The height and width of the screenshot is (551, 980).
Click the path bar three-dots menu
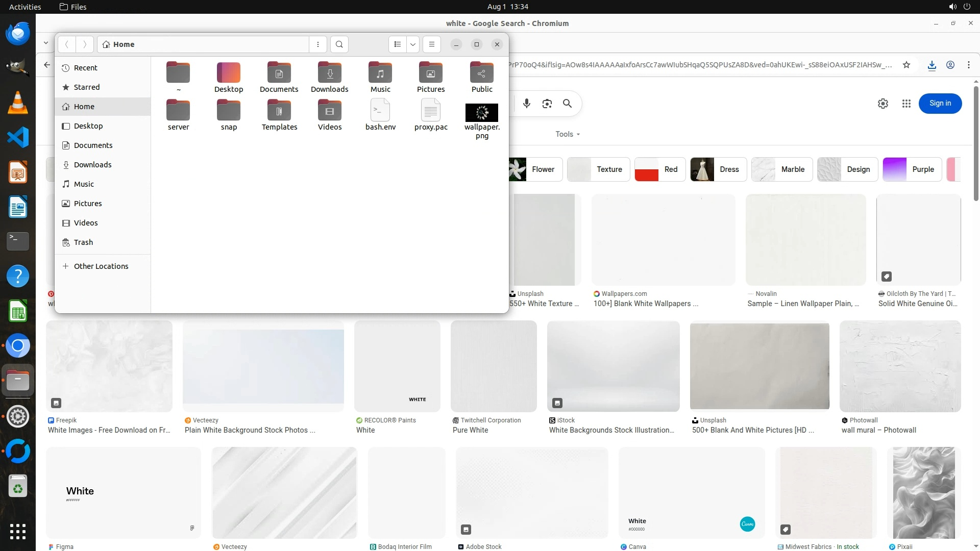(318, 44)
